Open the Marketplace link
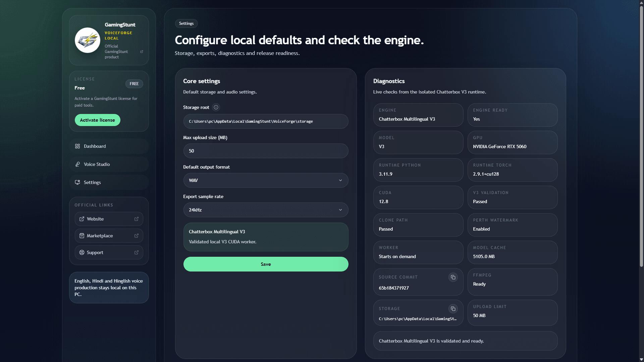 [109, 236]
